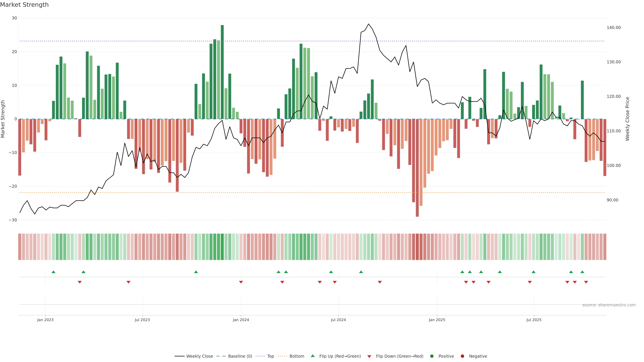Toggle Bottom dotted line legend entry

[x=297, y=356]
